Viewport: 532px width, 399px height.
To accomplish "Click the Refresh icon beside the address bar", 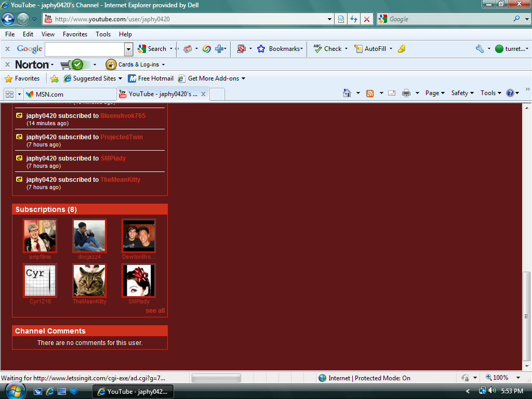I will (x=354, y=19).
